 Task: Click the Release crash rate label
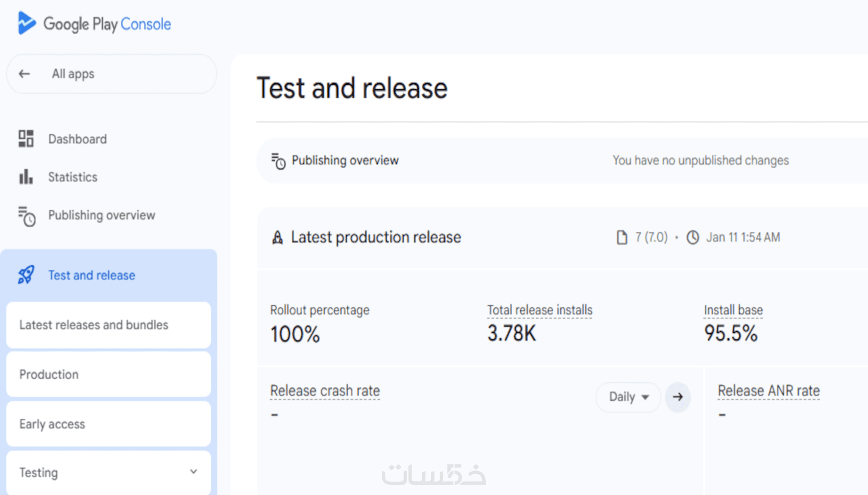coord(325,391)
